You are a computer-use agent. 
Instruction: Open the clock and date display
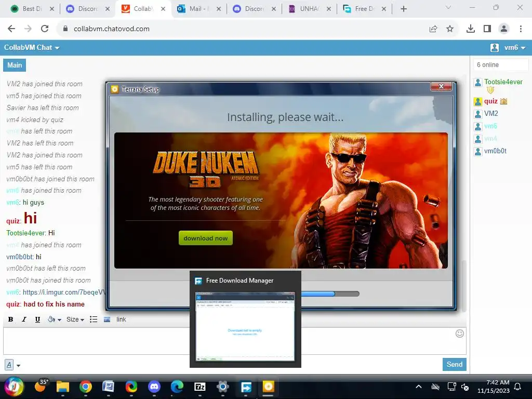point(494,387)
